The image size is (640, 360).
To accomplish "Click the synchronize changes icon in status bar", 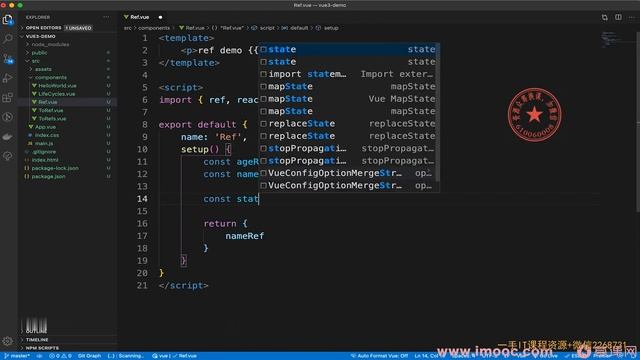I will coord(40,356).
